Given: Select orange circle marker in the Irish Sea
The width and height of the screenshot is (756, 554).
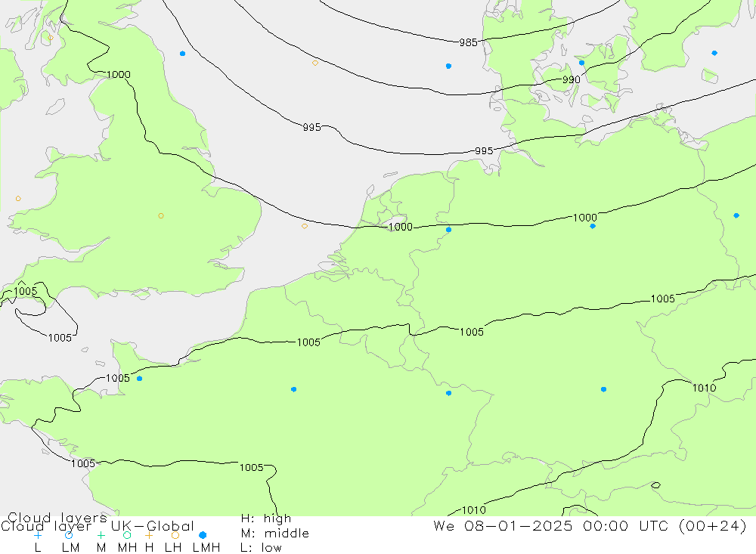Looking at the screenshot, I should (18, 199).
